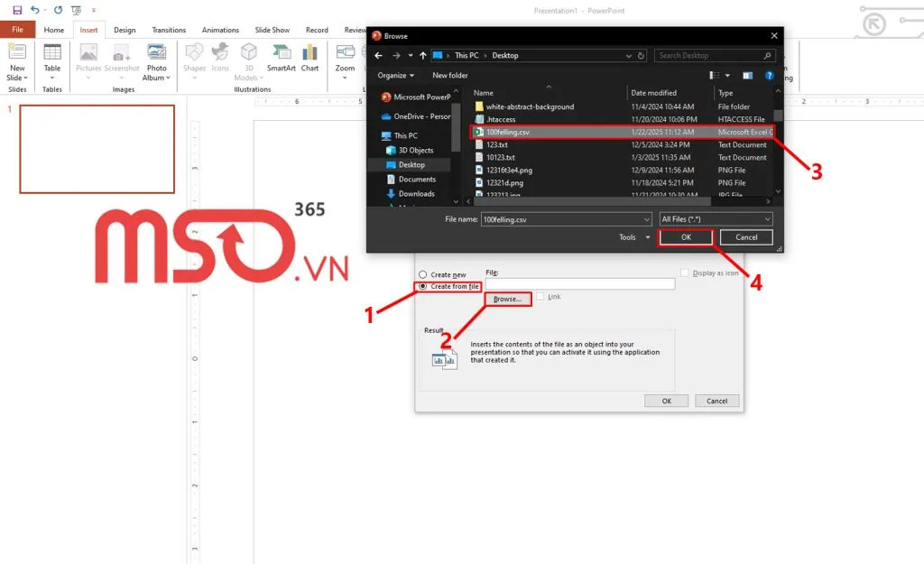Click the OK button in Browse dialog
This screenshot has width=924, height=564.
(x=685, y=236)
